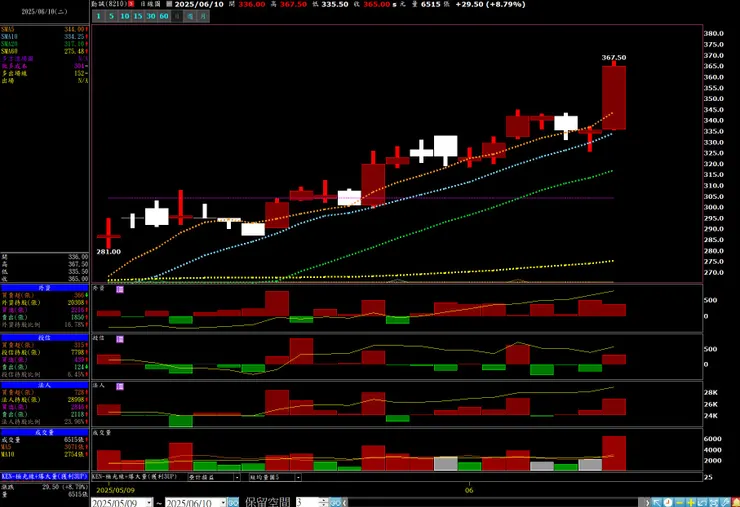
Task: Click the purple icon in the 投信 sub-chart
Action: (x=120, y=339)
